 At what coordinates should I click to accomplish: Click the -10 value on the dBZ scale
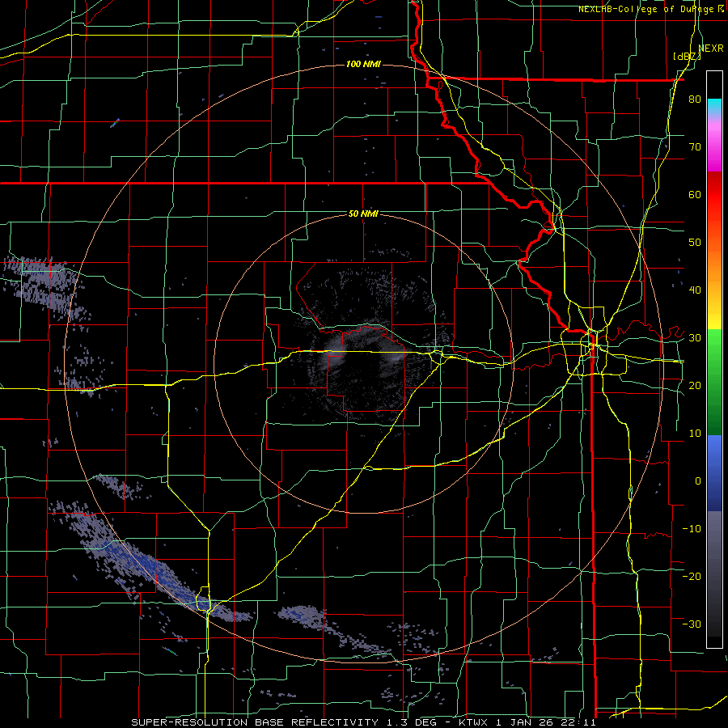[x=692, y=528]
